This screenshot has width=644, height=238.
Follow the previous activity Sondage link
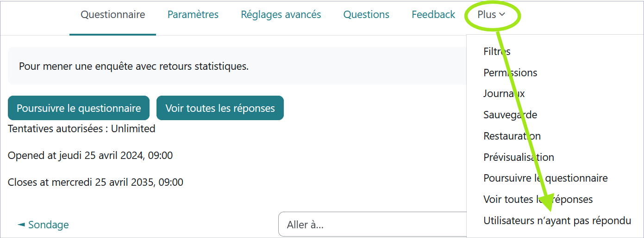(43, 225)
